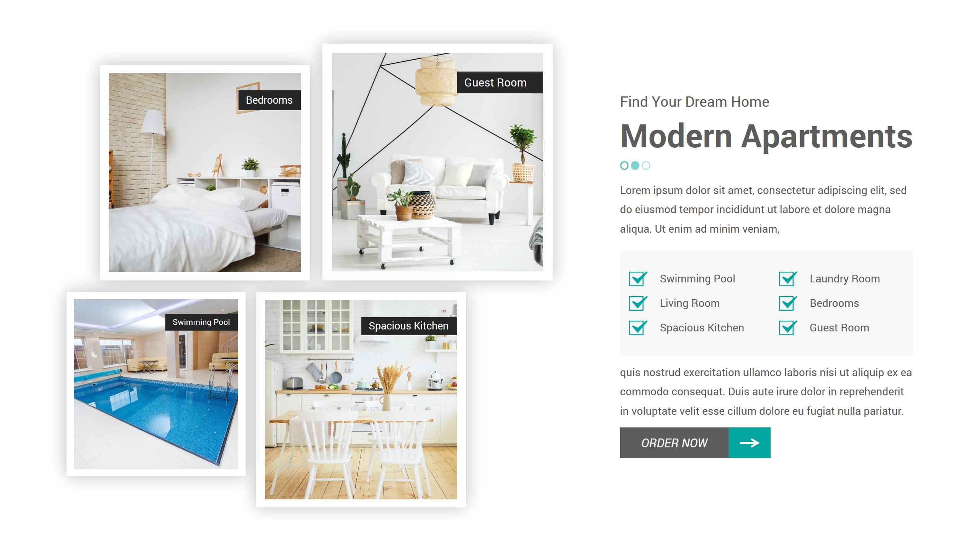Viewport: 980px width, 551px height.
Task: Toggle the Bedrooms amenity checkbox
Action: pos(789,303)
